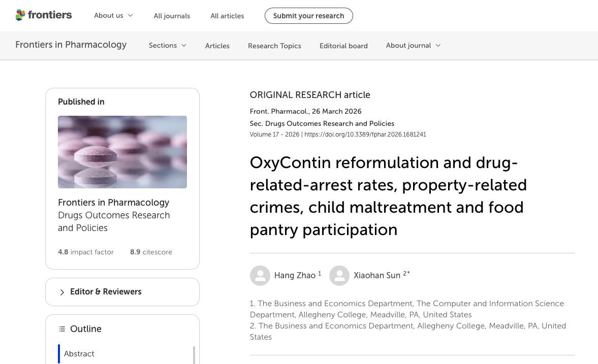The image size is (598, 364).
Task: Go to All journals
Action: click(172, 16)
